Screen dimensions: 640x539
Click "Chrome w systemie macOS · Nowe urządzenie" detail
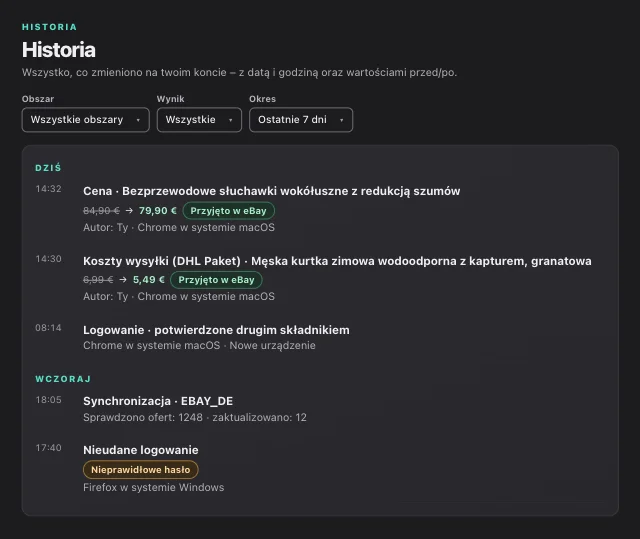click(x=199, y=346)
